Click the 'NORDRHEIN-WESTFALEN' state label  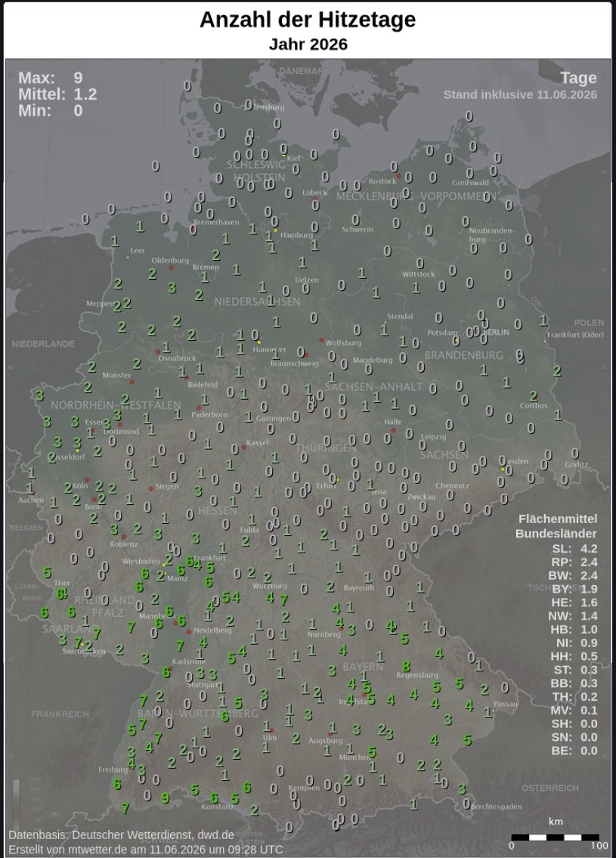point(116,405)
